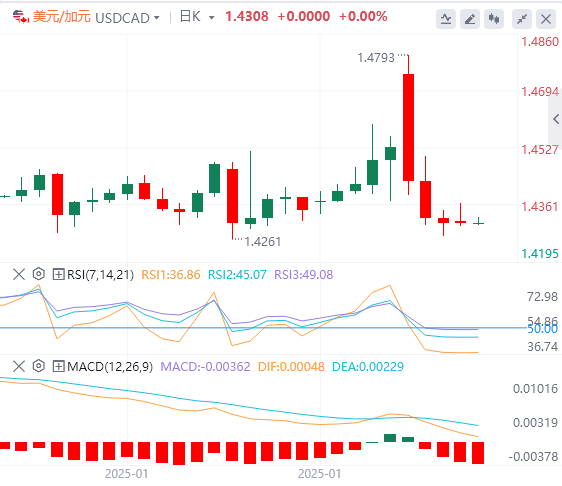Expand the RSI panel plus icon
Image resolution: width=562 pixels, height=486 pixels.
click(58, 275)
